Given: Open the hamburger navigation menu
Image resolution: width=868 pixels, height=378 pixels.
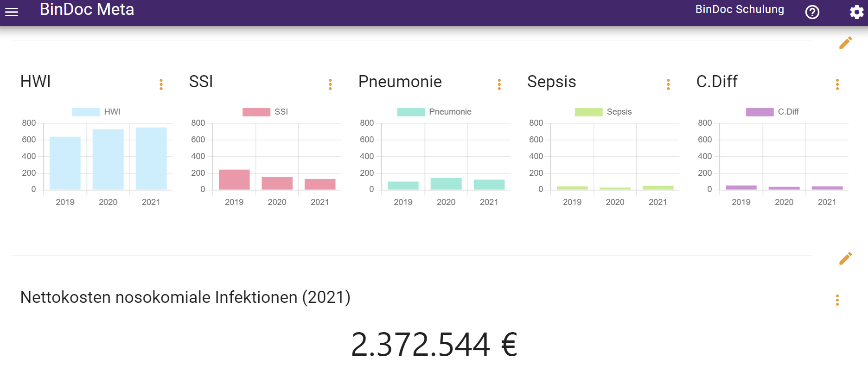Looking at the screenshot, I should point(12,12).
